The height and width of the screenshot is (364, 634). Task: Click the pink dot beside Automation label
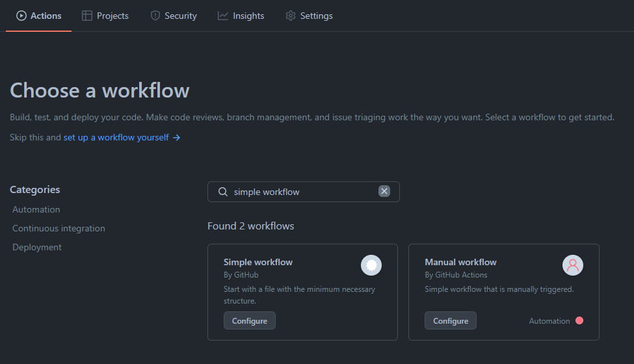pyautogui.click(x=579, y=320)
